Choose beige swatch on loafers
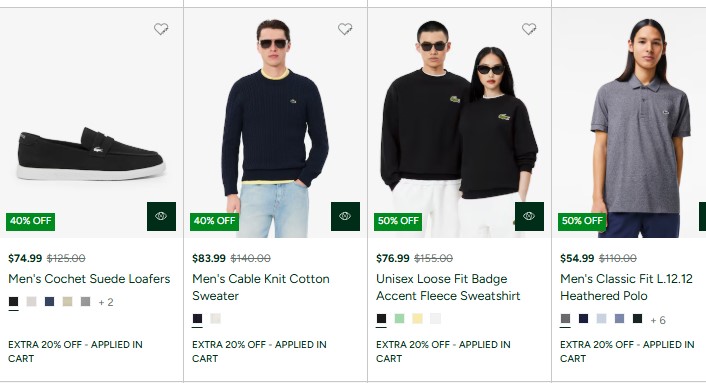The height and width of the screenshot is (383, 706). pyautogui.click(x=68, y=302)
